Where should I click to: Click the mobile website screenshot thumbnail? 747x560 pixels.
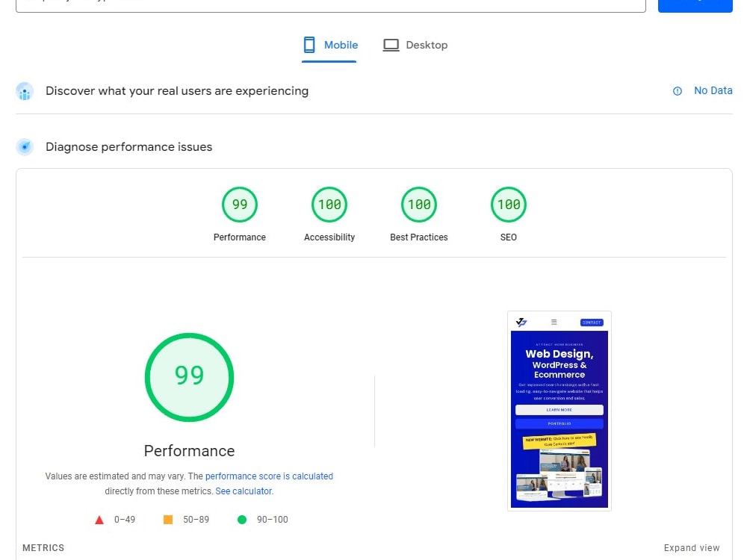pos(560,411)
